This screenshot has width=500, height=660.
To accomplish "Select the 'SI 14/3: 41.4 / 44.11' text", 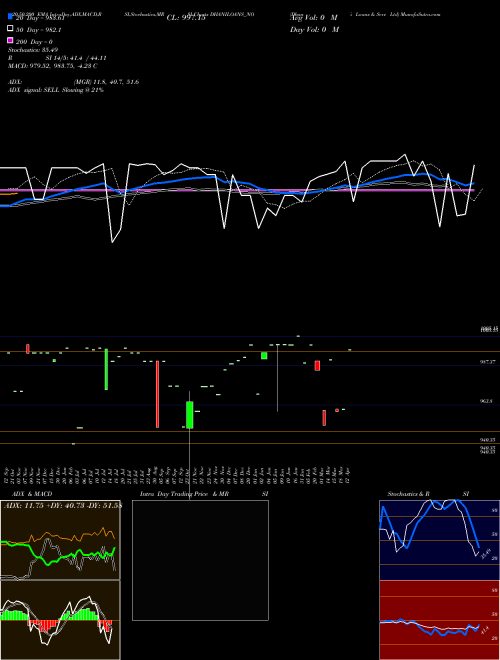I will tap(76, 58).
